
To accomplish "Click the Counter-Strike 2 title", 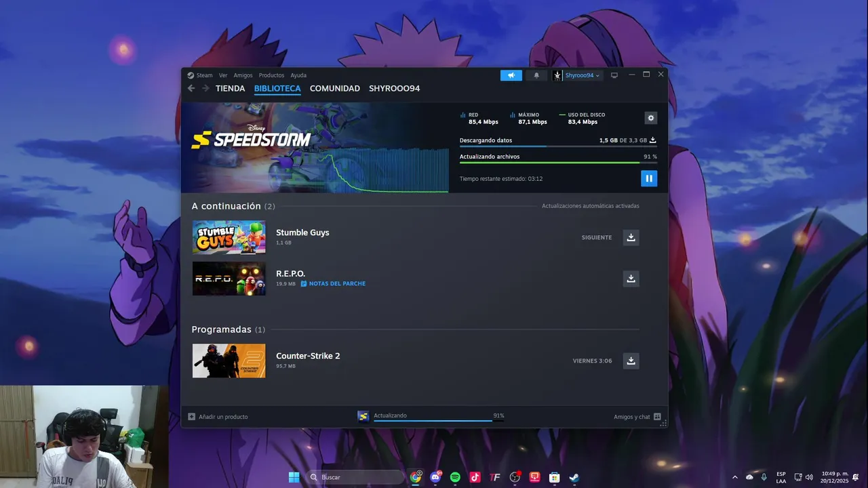I will click(x=308, y=356).
